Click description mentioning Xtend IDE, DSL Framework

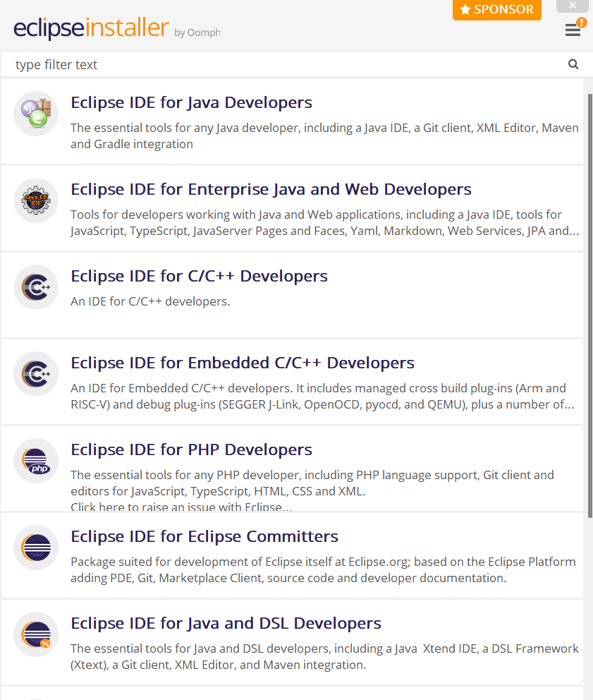coord(324,656)
